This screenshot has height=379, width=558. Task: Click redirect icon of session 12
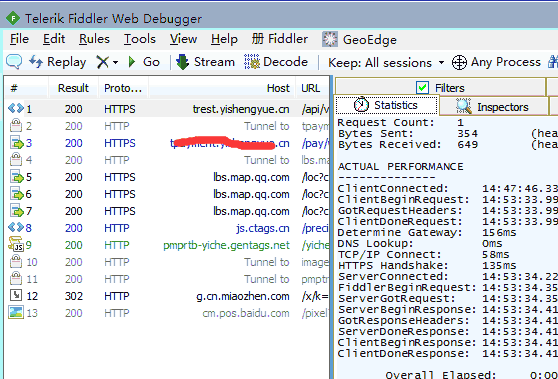tap(16, 295)
